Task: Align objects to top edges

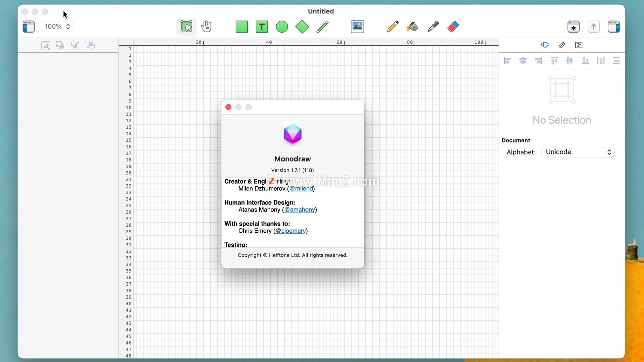Action: click(x=554, y=61)
